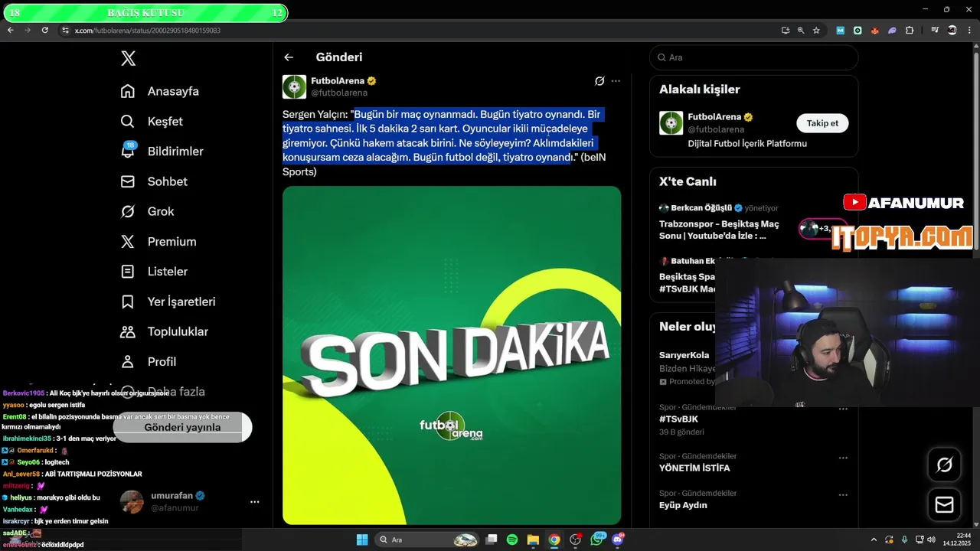Open File Explorer from the taskbar
This screenshot has height=551, width=980.
coord(533,540)
